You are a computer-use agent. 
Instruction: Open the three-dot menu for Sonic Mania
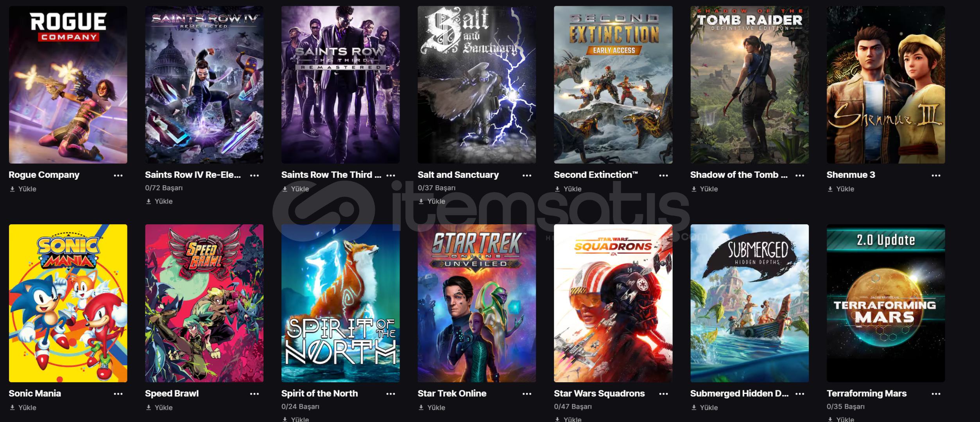click(x=118, y=394)
